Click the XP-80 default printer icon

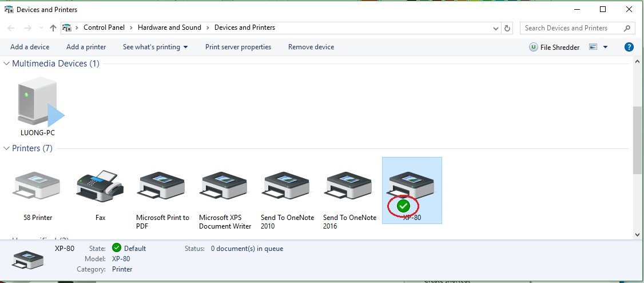pos(411,186)
